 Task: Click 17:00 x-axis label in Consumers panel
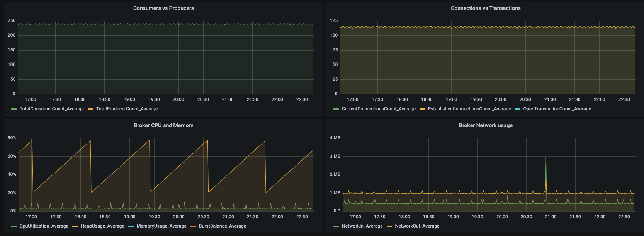30,99
